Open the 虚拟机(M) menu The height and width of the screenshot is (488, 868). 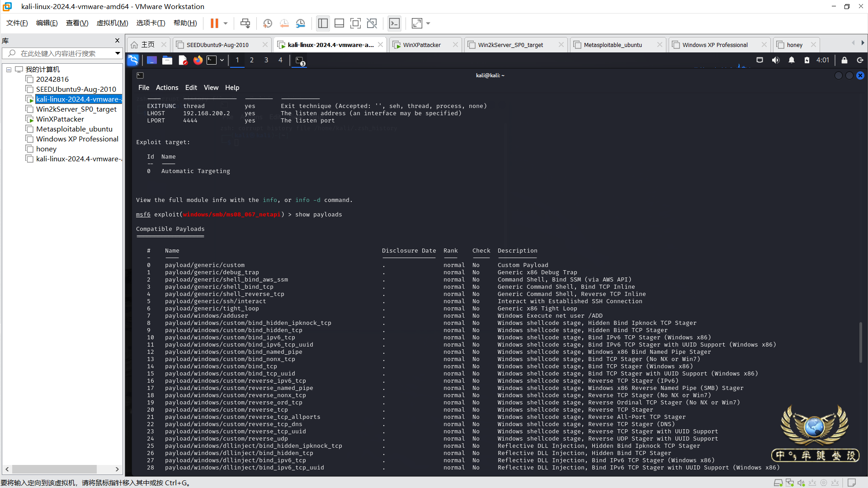pos(112,23)
